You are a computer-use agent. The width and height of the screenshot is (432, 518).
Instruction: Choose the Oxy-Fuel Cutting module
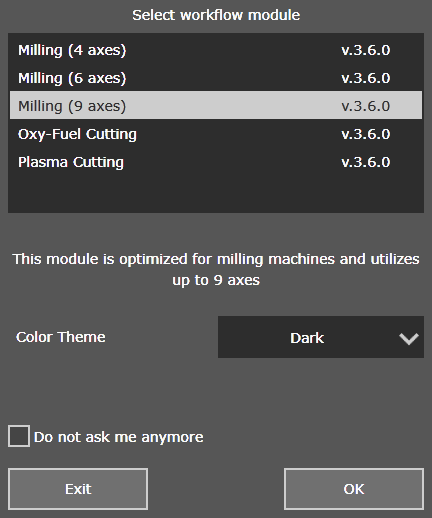(216, 134)
